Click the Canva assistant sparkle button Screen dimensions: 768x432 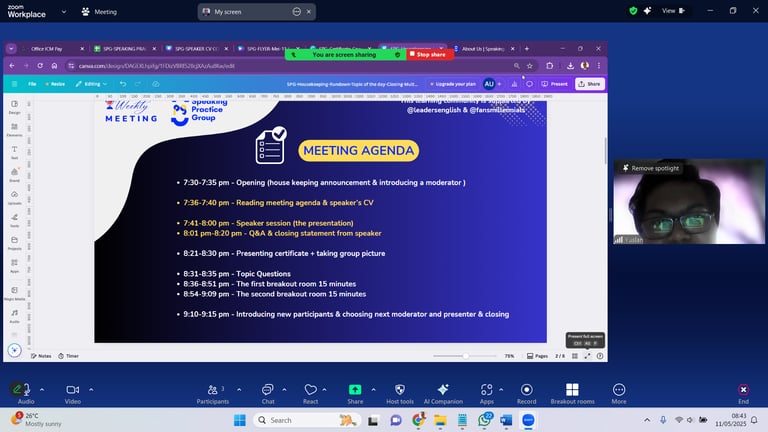tap(14, 350)
